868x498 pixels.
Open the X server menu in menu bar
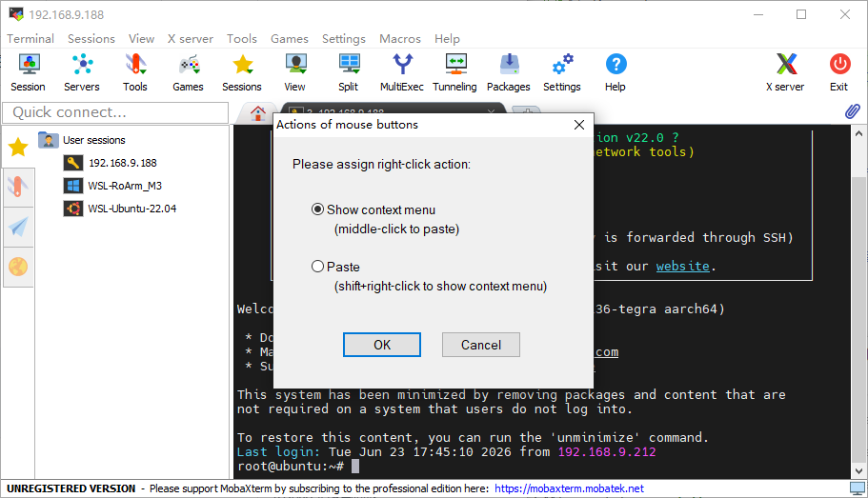point(191,39)
